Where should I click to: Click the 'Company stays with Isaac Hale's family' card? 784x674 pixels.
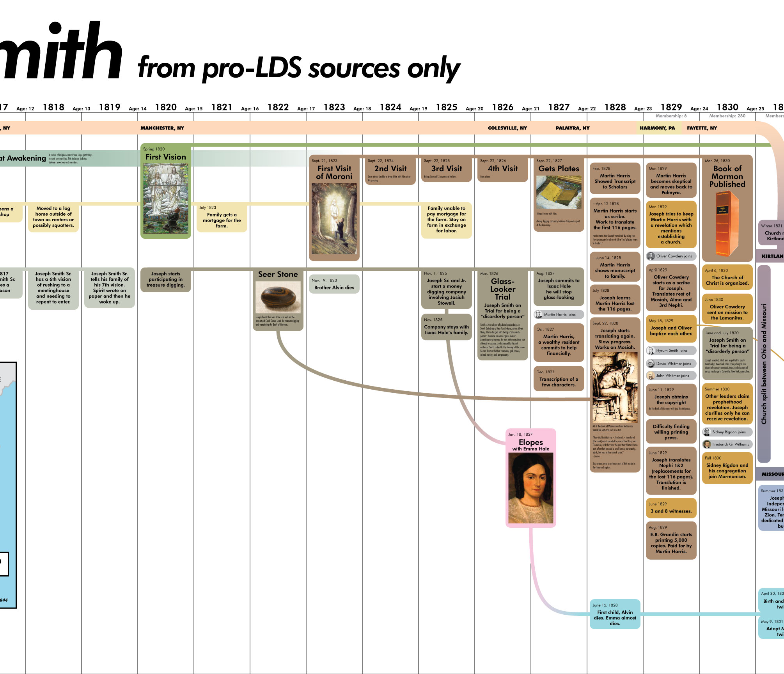[447, 326]
